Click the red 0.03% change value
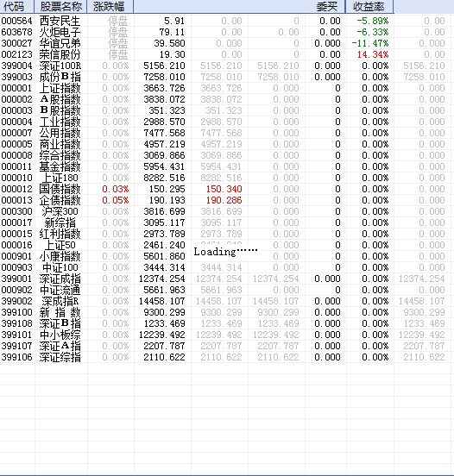454x476 pixels. 116,190
